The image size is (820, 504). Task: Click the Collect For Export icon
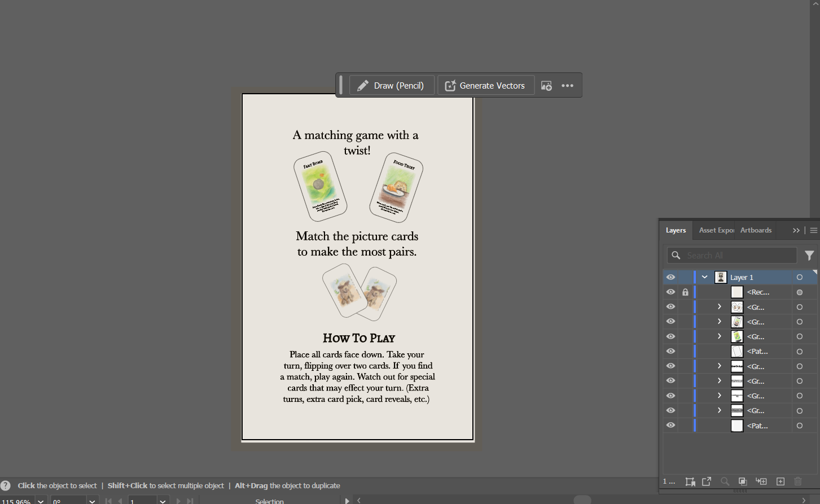[x=707, y=481]
